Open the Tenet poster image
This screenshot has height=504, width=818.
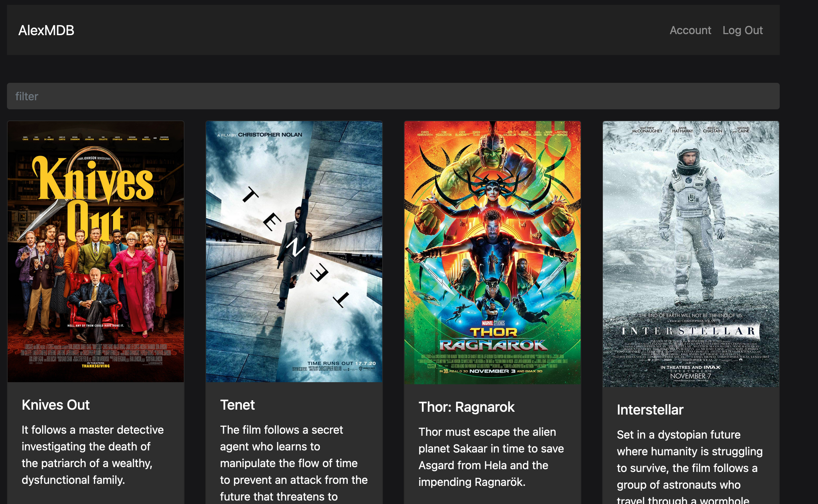point(294,252)
